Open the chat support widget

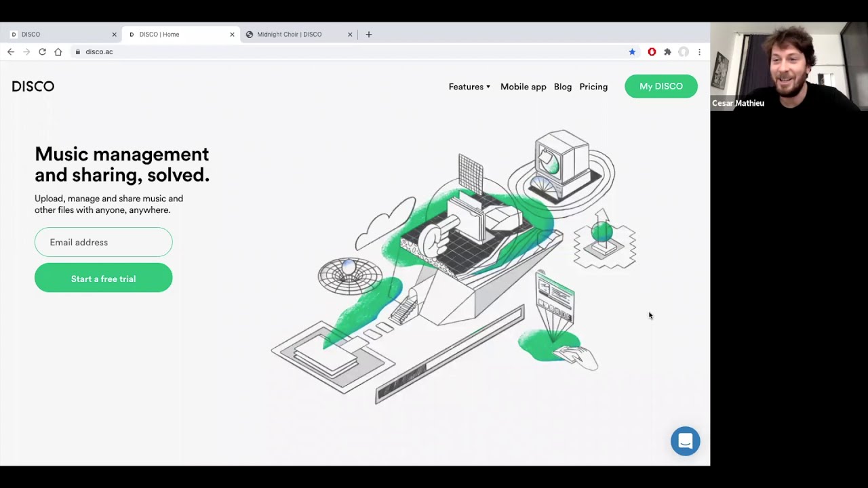686,441
